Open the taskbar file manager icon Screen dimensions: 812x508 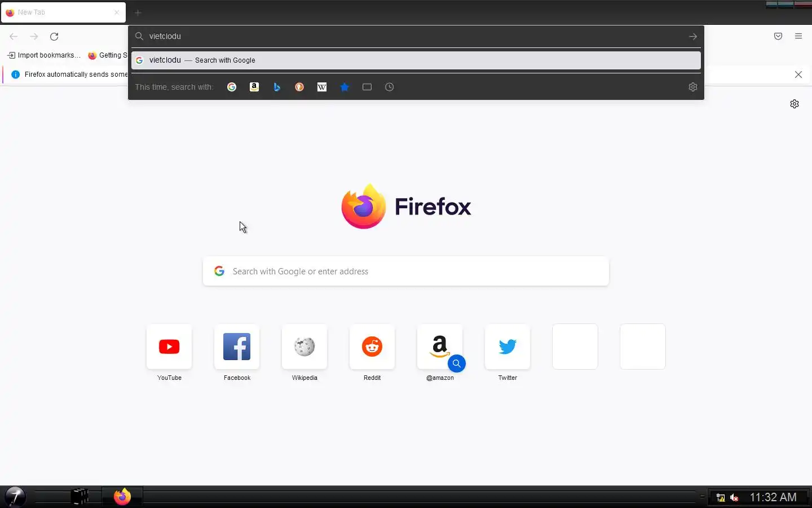pyautogui.click(x=81, y=497)
